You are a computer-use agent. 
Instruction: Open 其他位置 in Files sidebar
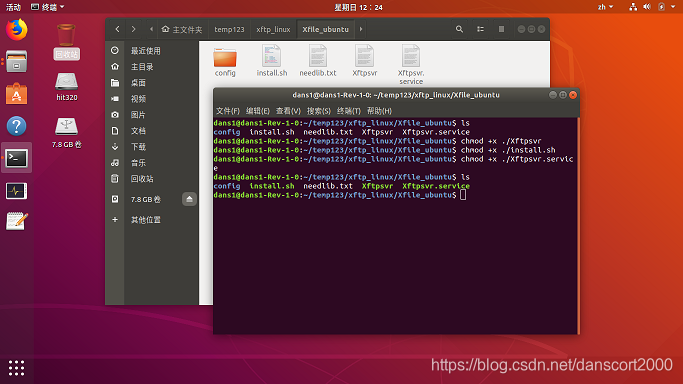152,220
